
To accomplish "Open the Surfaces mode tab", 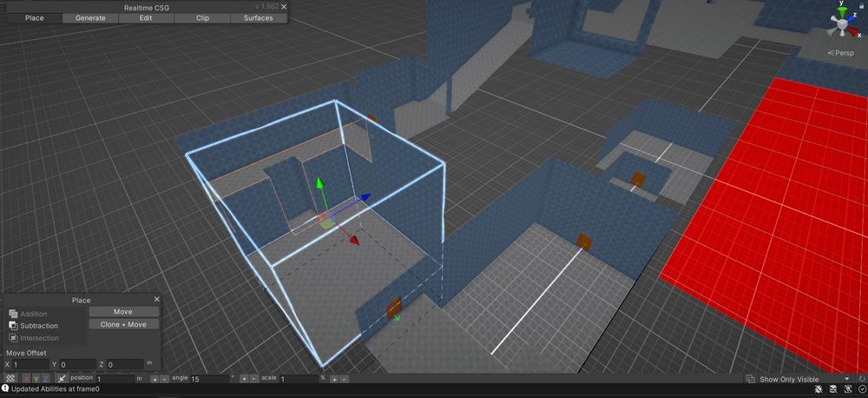I will click(x=259, y=17).
